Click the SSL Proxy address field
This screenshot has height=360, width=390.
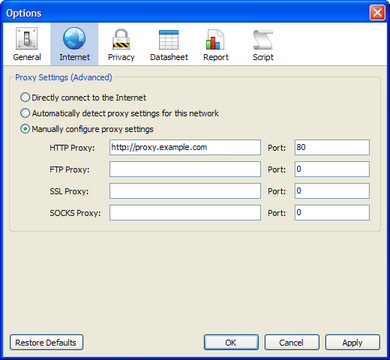(x=185, y=191)
